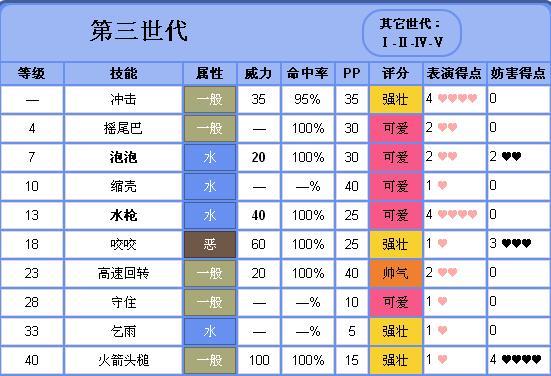Viewport: 551px width, 376px height.
Task: Click the 强壮 rating in 咬咬 row
Action: pos(396,244)
